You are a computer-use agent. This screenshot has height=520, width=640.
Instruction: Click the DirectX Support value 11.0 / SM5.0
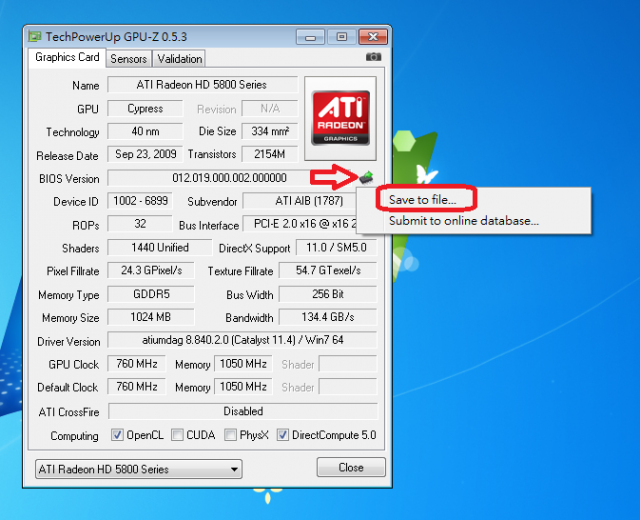(336, 247)
